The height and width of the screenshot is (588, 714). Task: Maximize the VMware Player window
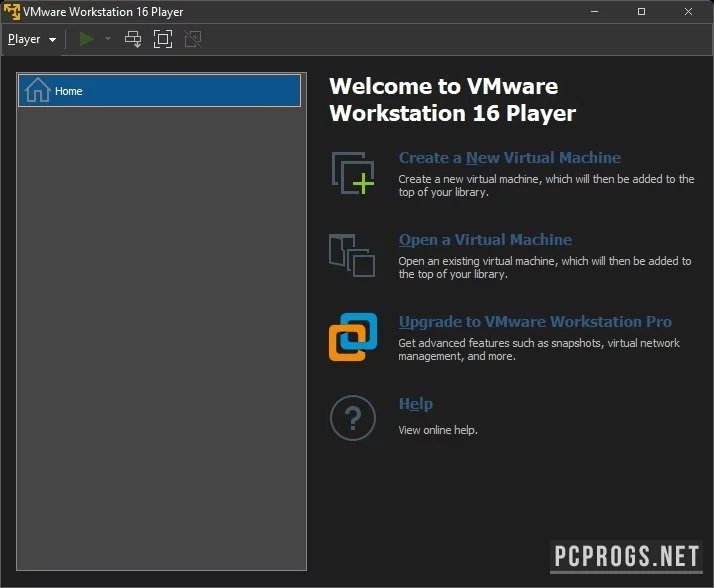tap(641, 11)
